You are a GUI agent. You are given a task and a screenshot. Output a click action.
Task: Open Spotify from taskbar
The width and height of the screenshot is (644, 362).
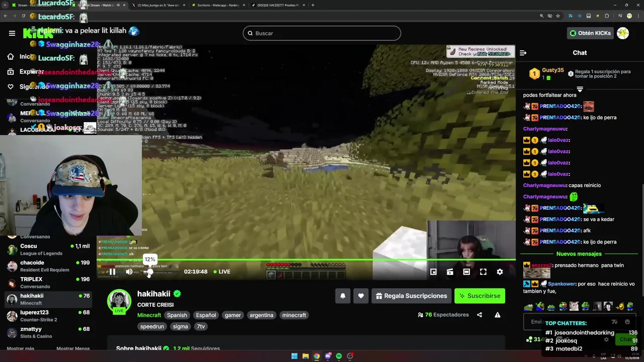pos(339,356)
